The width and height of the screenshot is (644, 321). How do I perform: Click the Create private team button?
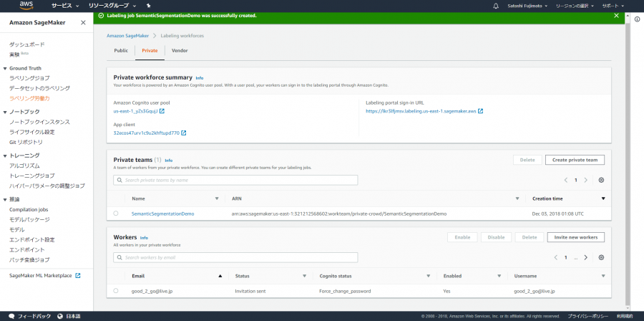tap(575, 160)
